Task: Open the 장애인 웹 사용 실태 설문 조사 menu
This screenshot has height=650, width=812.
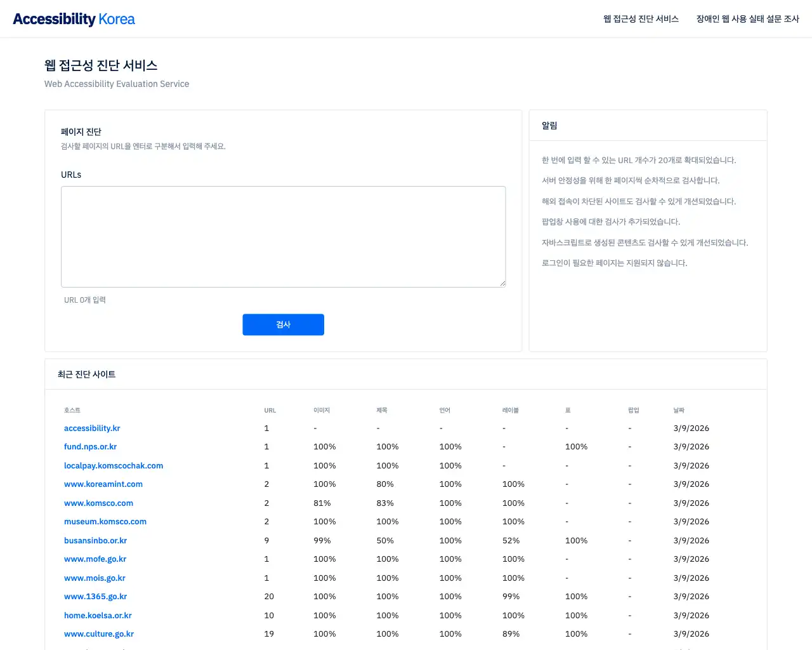Action: pos(747,19)
